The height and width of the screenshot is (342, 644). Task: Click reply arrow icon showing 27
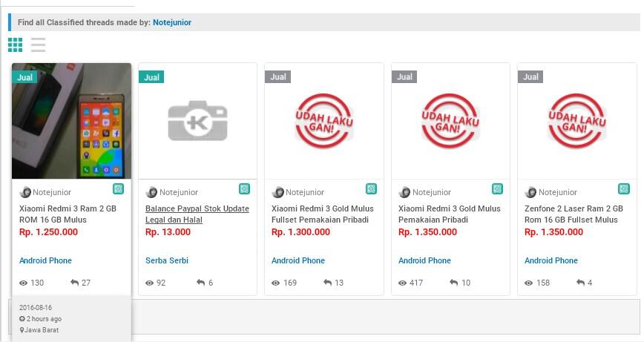[74, 283]
